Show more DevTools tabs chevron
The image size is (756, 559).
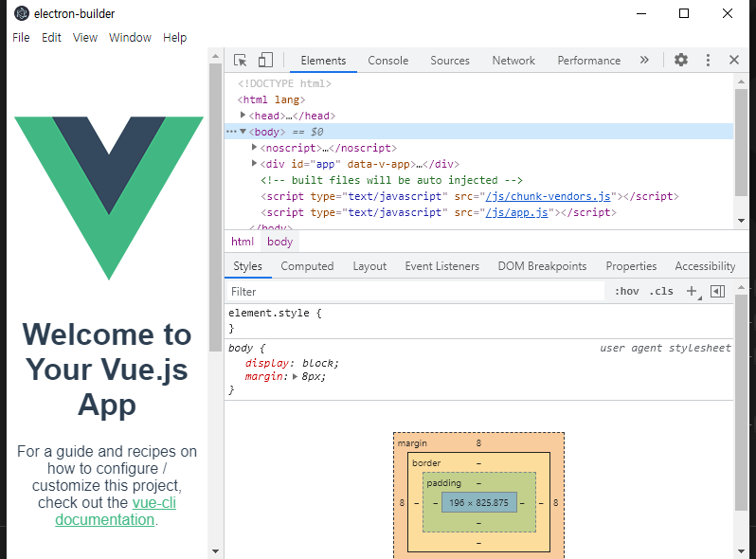pyautogui.click(x=644, y=60)
